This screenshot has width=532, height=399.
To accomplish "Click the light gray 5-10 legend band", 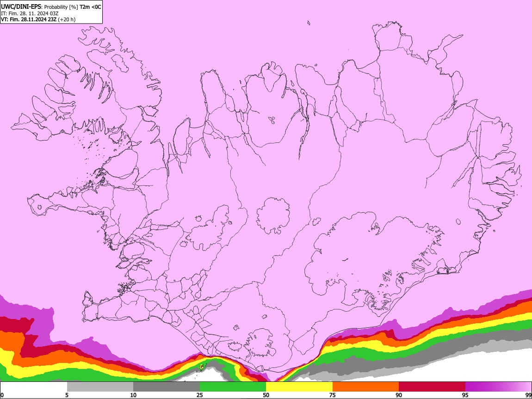I will pyautogui.click(x=100, y=387).
